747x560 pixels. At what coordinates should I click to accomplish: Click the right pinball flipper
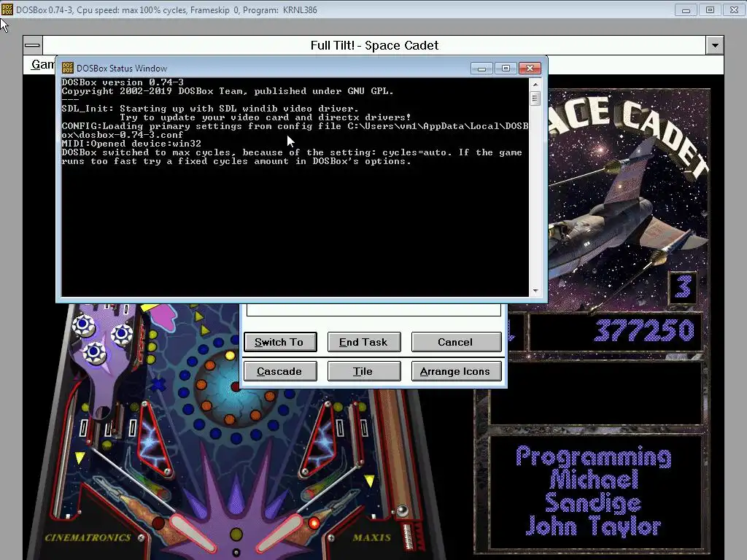pyautogui.click(x=279, y=534)
